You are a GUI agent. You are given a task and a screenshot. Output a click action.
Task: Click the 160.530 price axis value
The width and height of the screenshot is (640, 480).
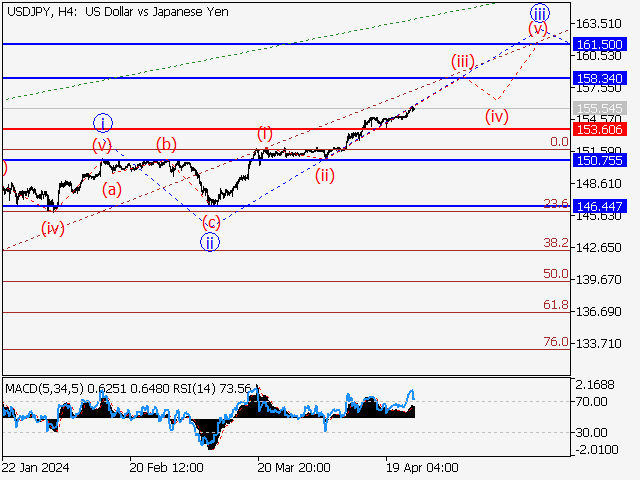(x=598, y=56)
